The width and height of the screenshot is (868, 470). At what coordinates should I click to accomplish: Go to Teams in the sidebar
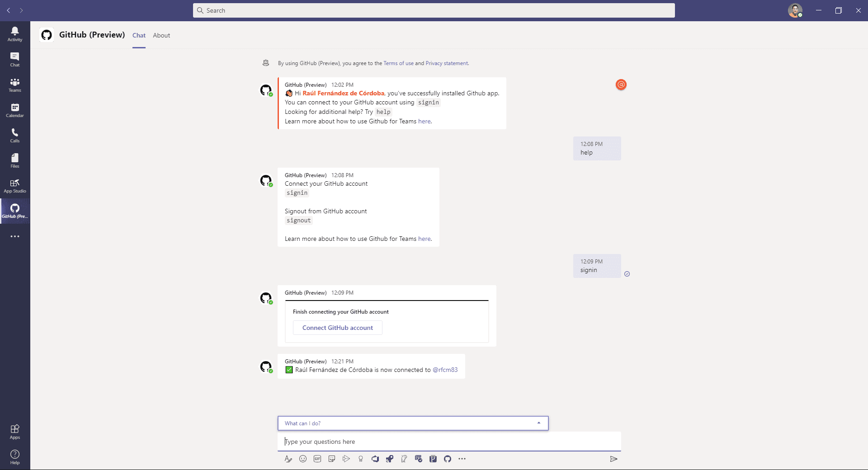click(x=15, y=85)
